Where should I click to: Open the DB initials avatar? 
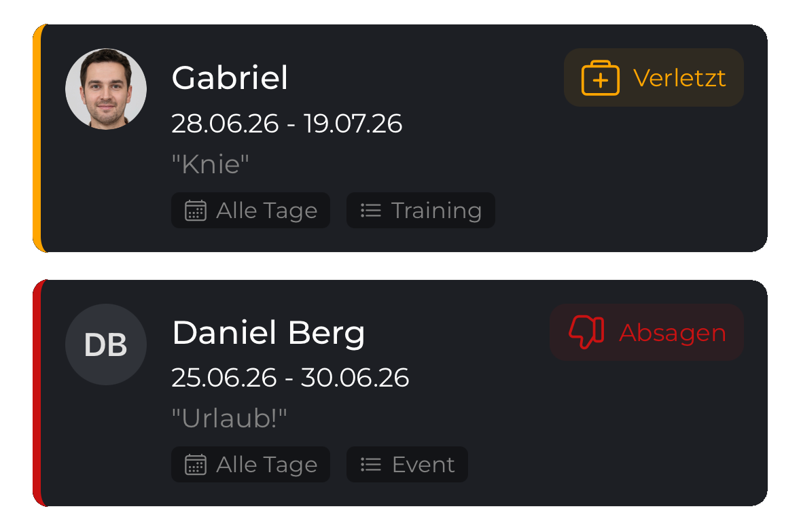[106, 344]
